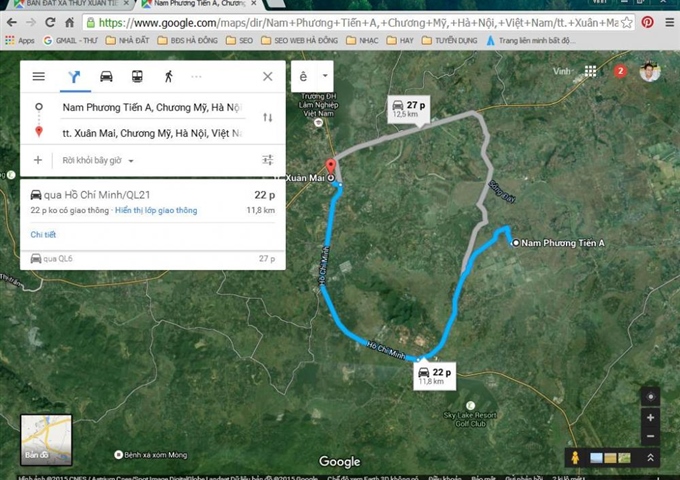
Task: Add another destination with plus icon
Action: (38, 160)
